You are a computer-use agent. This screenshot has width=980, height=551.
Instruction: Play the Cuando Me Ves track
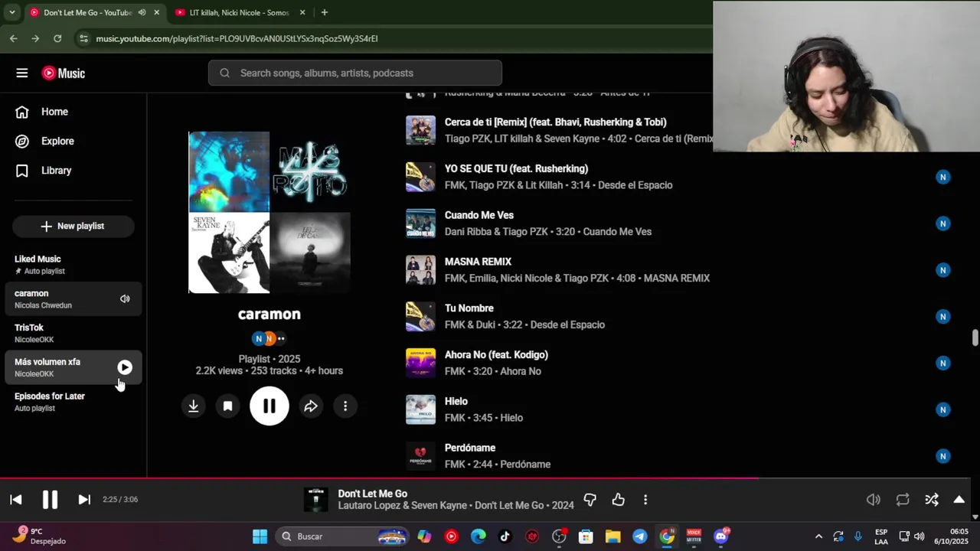pyautogui.click(x=479, y=215)
